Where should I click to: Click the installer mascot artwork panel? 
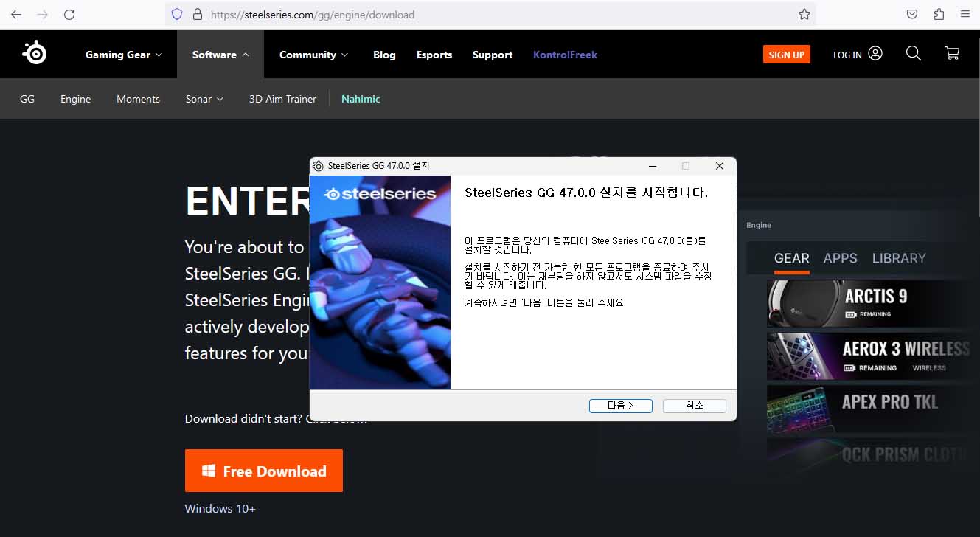tap(380, 283)
